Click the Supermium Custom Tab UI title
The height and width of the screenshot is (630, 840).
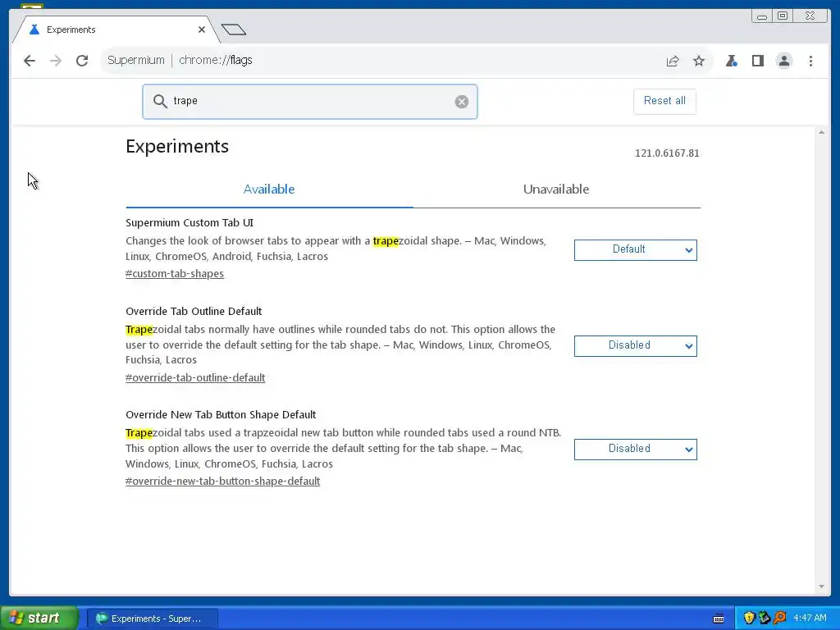189,223
